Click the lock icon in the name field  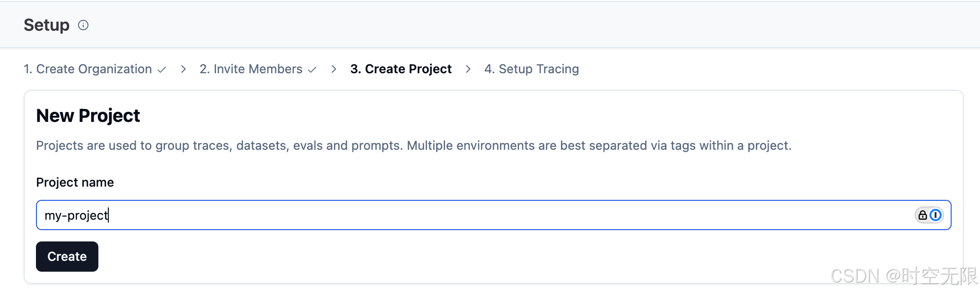pyautogui.click(x=923, y=215)
